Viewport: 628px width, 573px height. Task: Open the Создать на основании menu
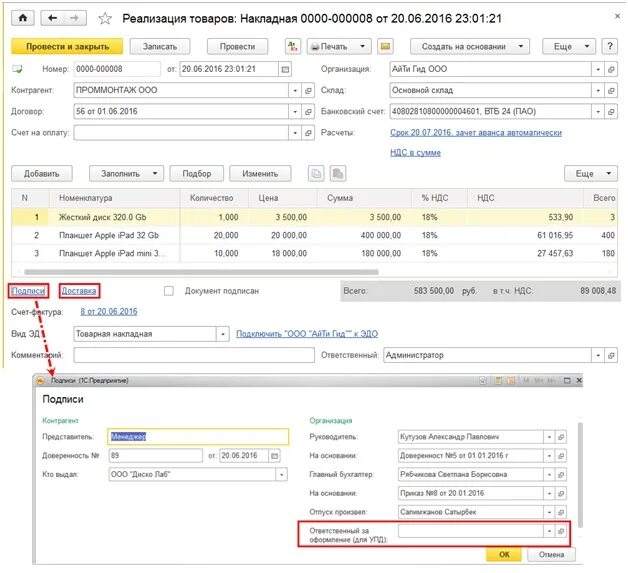coord(470,46)
